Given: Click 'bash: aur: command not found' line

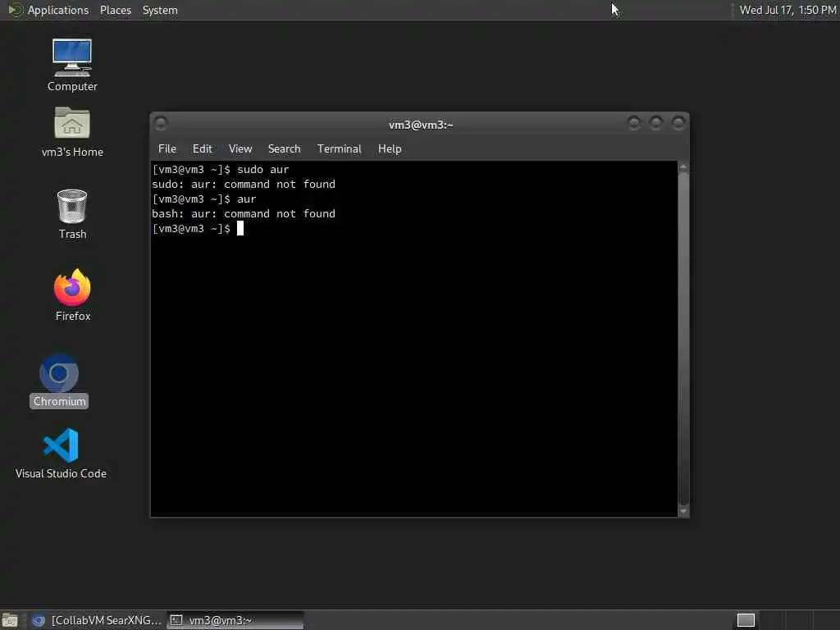Looking at the screenshot, I should pyautogui.click(x=244, y=214).
